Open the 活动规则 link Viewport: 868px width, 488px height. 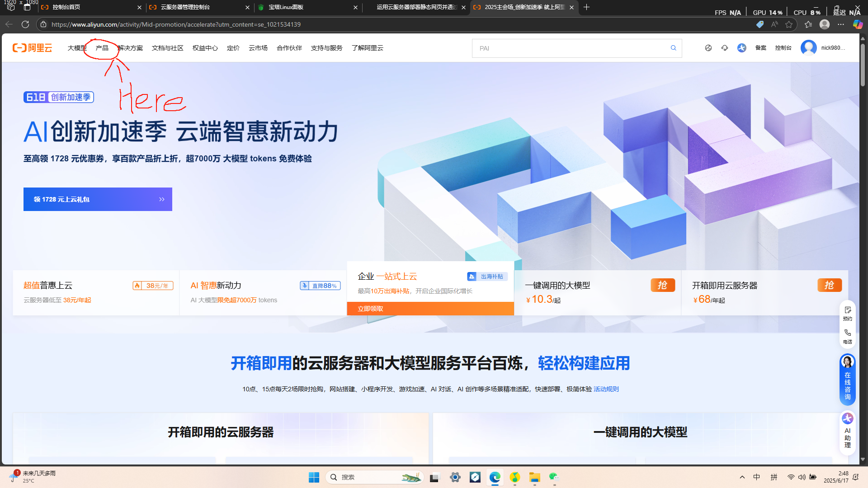[606, 389]
